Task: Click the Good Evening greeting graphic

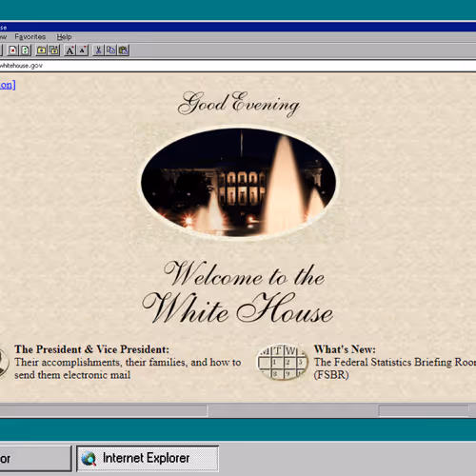Action: [239, 103]
